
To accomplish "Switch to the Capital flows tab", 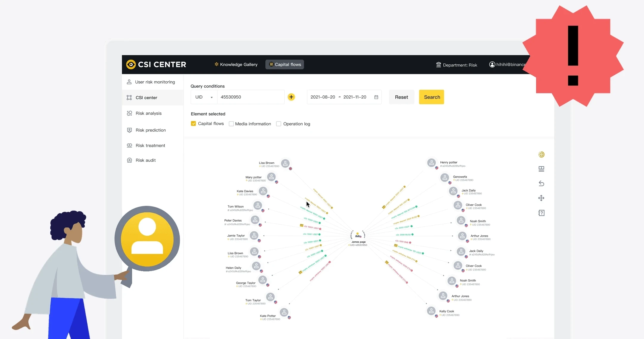I will [x=285, y=64].
